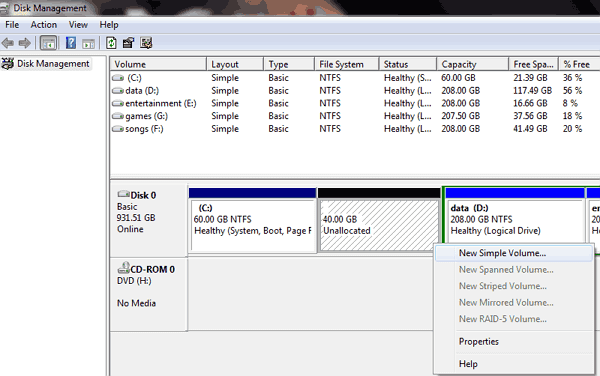Click the 117.49 GB free space cell

532,91
